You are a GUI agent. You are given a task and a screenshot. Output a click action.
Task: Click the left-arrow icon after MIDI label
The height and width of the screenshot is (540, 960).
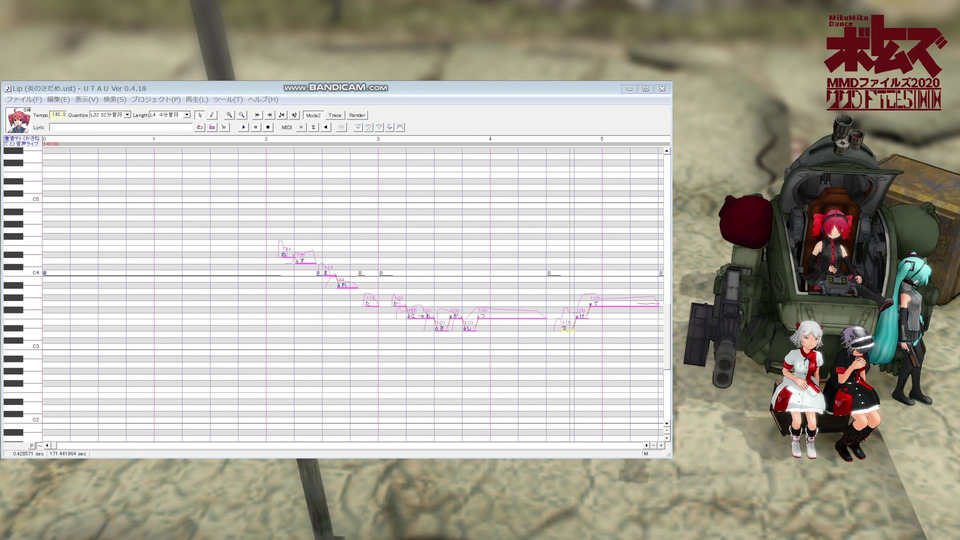click(x=326, y=127)
